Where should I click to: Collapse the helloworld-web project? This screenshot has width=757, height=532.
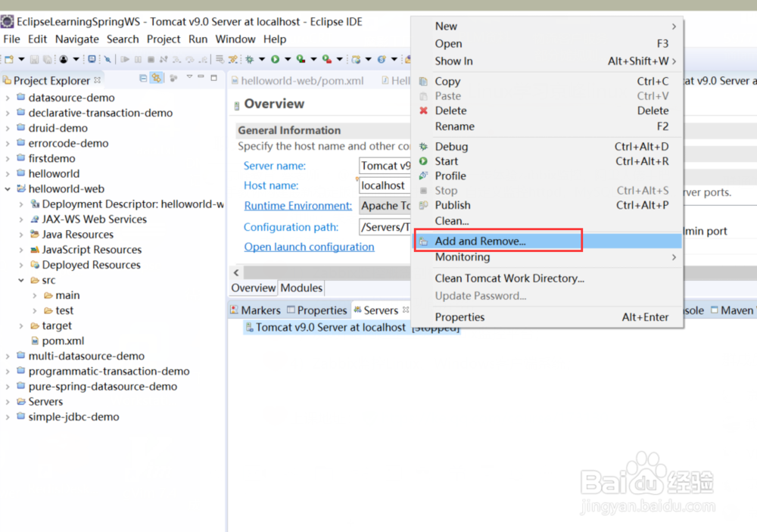click(8, 189)
